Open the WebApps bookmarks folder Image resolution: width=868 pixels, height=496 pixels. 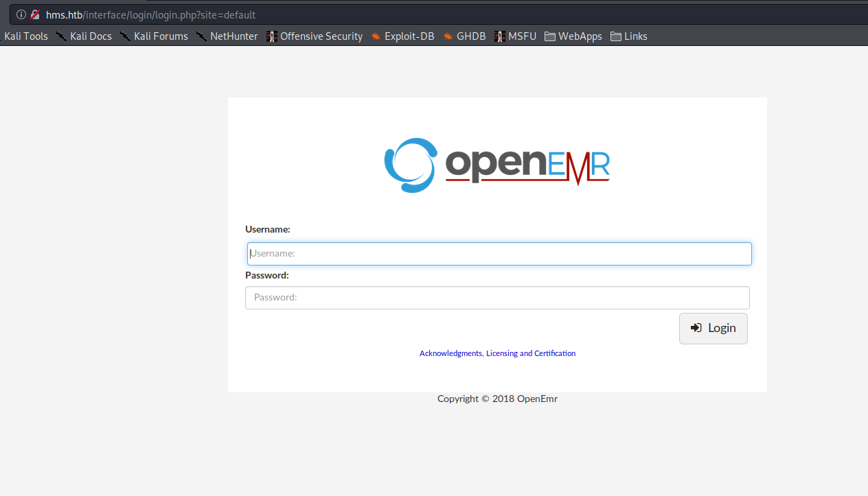pos(573,36)
